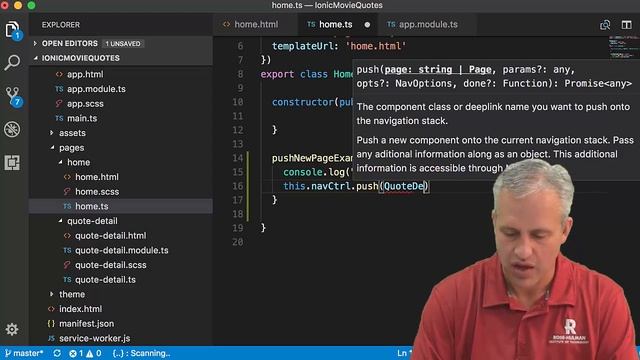Image resolution: width=640 pixels, height=360 pixels.
Task: Click the Scanning status bar entry
Action: pyautogui.click(x=141, y=353)
